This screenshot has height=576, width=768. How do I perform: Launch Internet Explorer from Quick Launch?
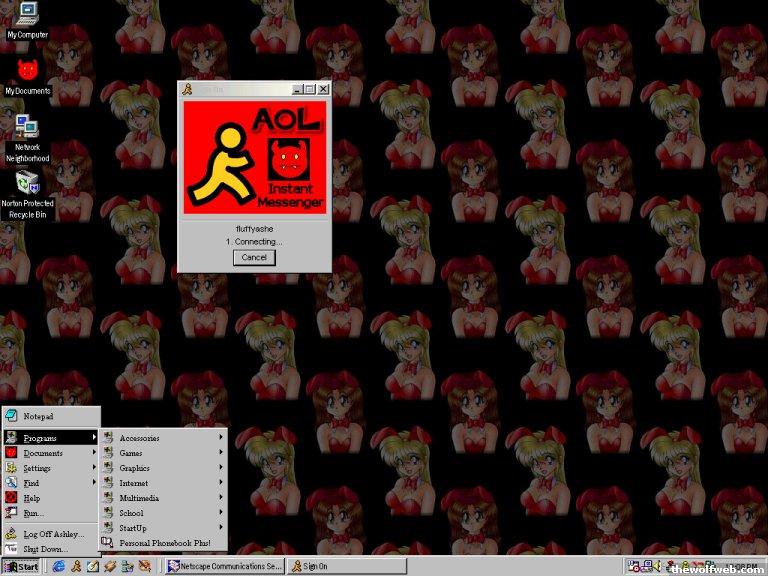pyautogui.click(x=58, y=566)
